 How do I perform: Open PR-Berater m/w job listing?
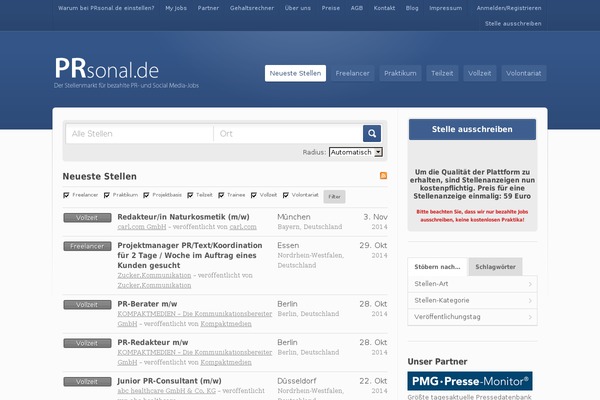click(x=147, y=304)
